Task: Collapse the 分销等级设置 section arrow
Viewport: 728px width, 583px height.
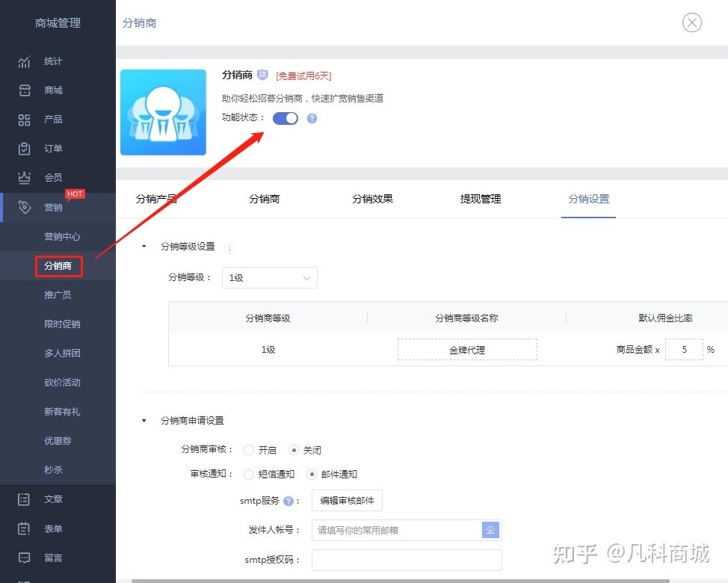Action: point(144,247)
